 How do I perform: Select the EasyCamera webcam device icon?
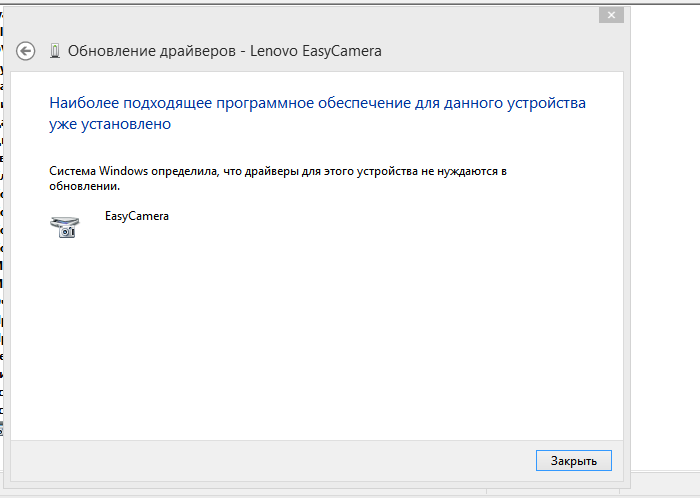65,227
